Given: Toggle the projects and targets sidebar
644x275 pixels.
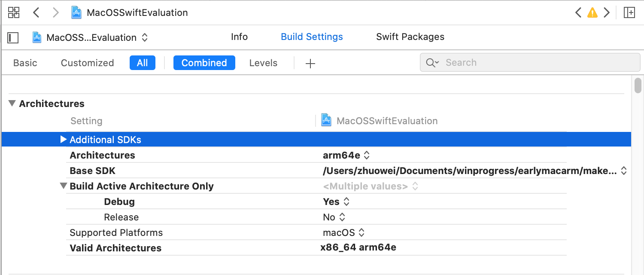Looking at the screenshot, I should [13, 37].
